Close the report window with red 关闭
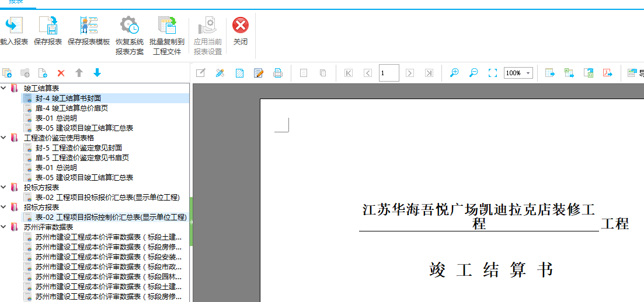The height and width of the screenshot is (302, 644). pyautogui.click(x=241, y=31)
